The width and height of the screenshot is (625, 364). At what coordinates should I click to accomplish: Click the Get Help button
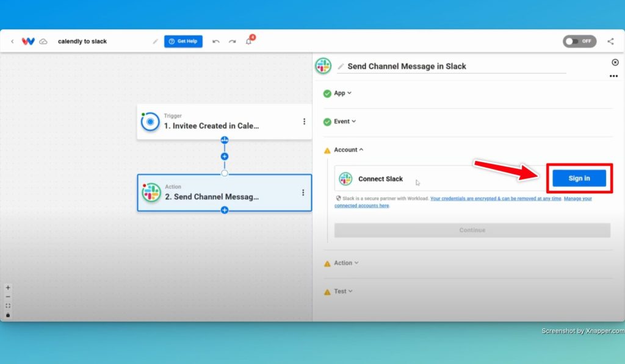(x=183, y=41)
